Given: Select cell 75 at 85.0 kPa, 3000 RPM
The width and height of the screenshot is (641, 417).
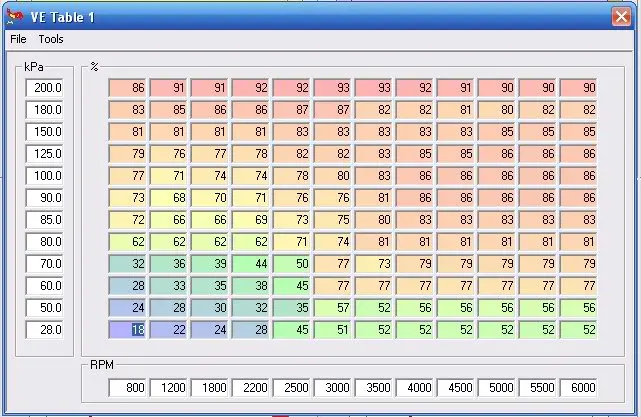Looking at the screenshot, I should click(x=332, y=220).
